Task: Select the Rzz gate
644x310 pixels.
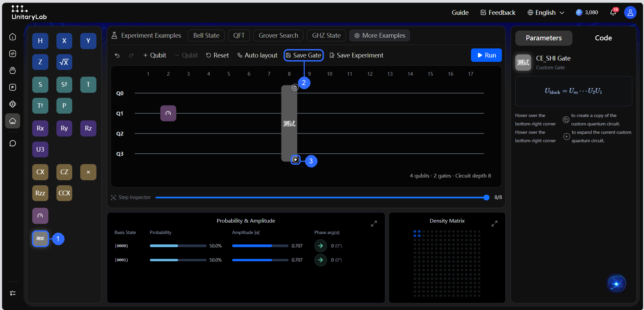Action: pyautogui.click(x=40, y=193)
